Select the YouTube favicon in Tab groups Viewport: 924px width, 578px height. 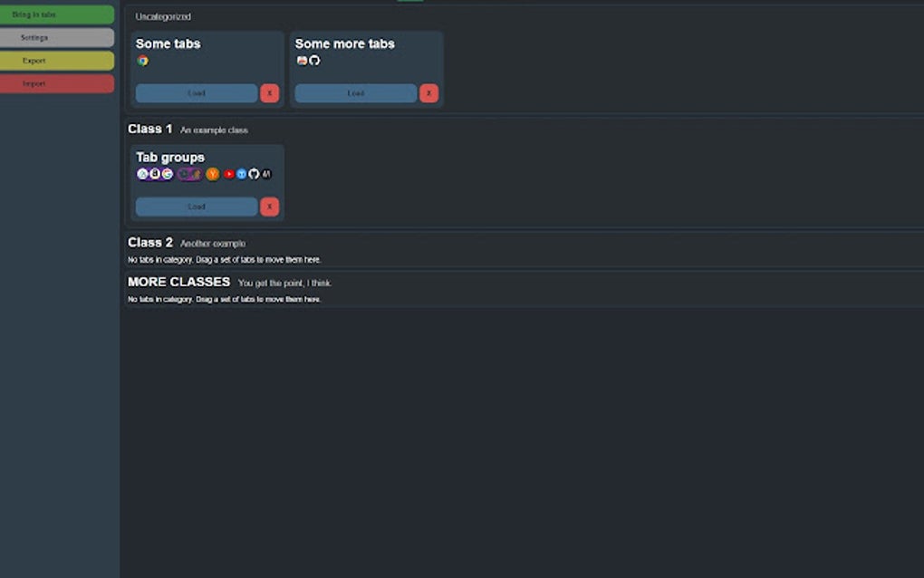tap(227, 174)
